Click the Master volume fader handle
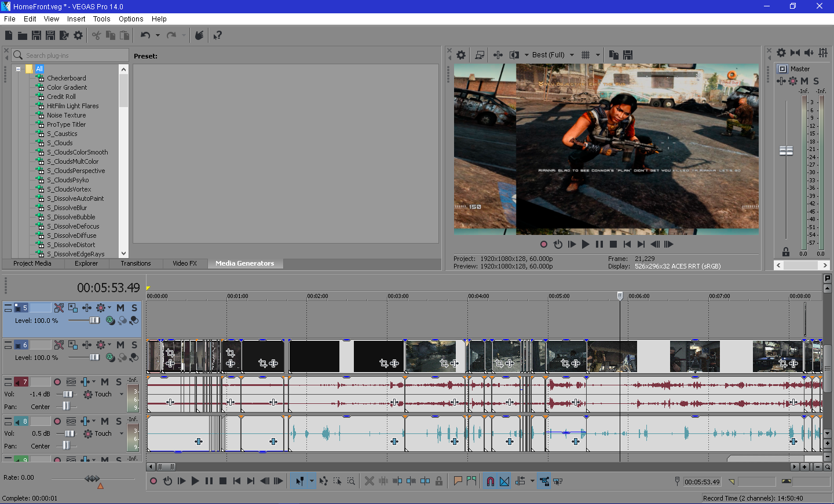834x504 pixels. click(x=786, y=150)
